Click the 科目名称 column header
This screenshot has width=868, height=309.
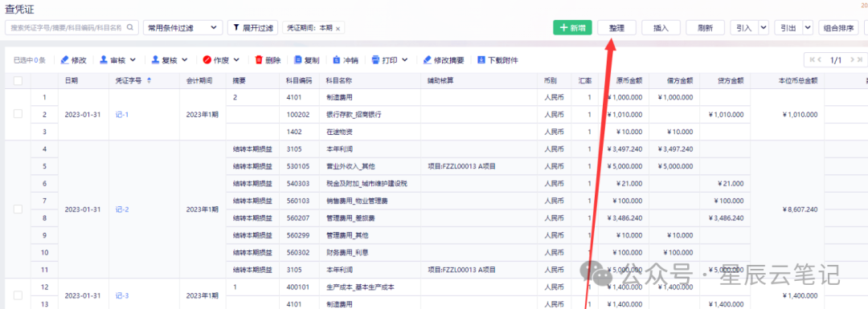click(x=339, y=80)
